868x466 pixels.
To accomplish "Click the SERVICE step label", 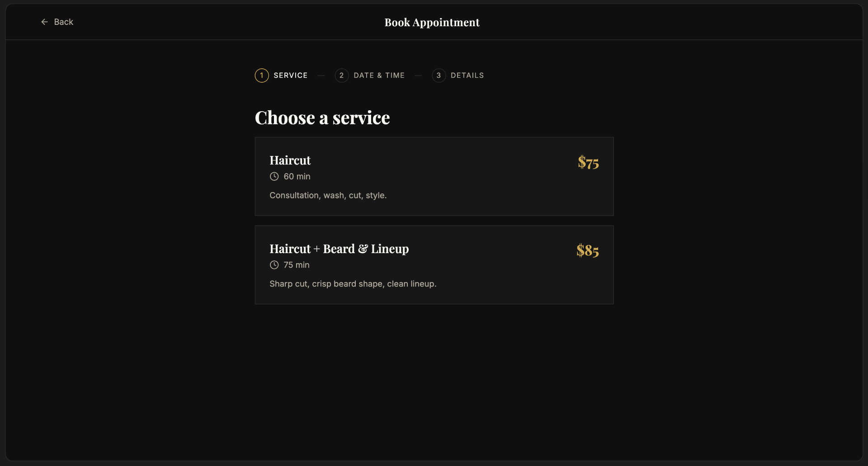I will (290, 75).
